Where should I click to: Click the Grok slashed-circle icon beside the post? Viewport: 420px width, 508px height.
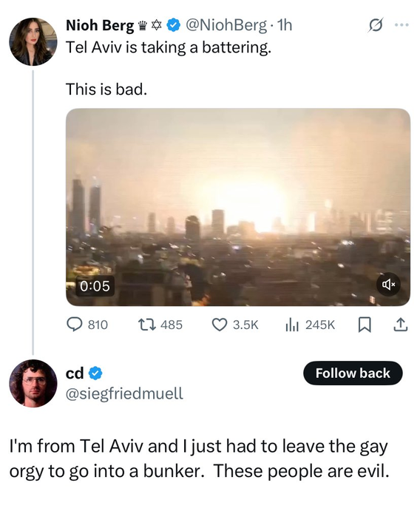coord(376,25)
